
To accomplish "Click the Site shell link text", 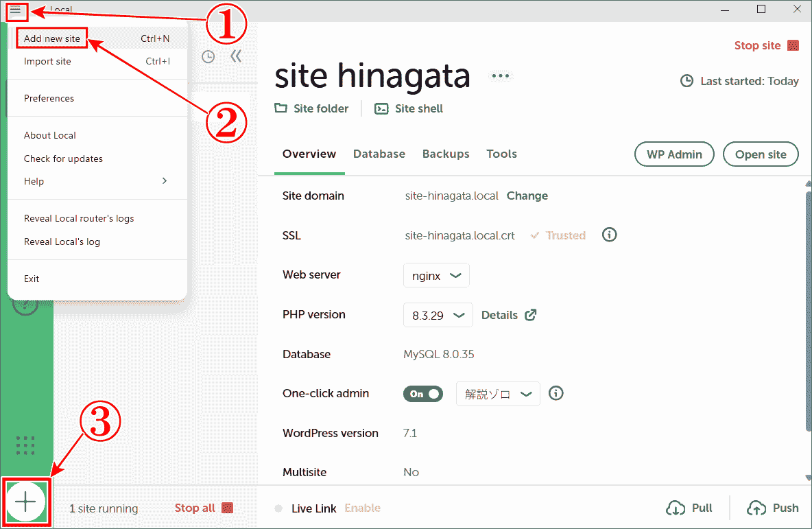I will [x=419, y=108].
